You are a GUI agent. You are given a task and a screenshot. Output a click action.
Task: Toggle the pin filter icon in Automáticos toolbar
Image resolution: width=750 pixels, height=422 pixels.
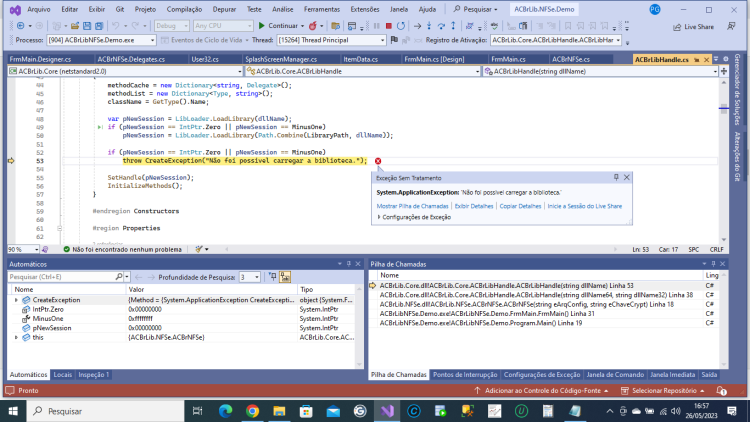pyautogui.click(x=273, y=277)
